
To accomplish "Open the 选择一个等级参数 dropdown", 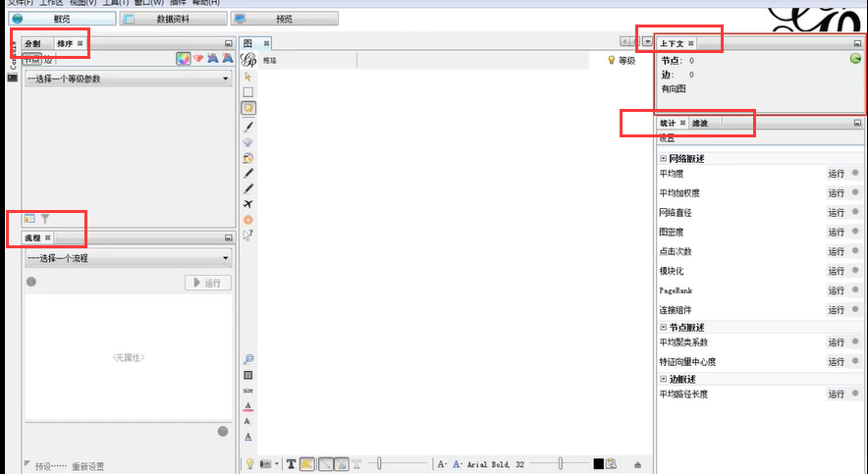I will click(x=129, y=79).
